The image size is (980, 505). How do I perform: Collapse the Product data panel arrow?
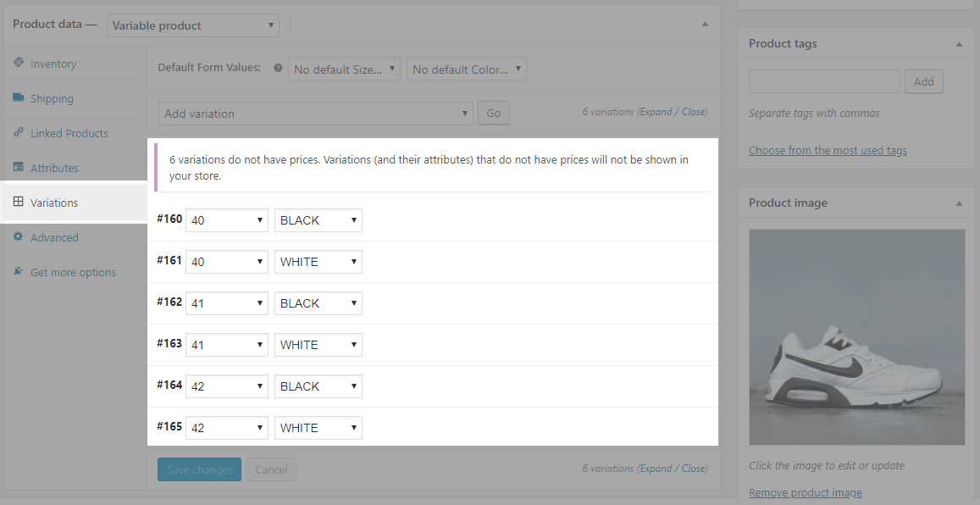[x=705, y=25]
